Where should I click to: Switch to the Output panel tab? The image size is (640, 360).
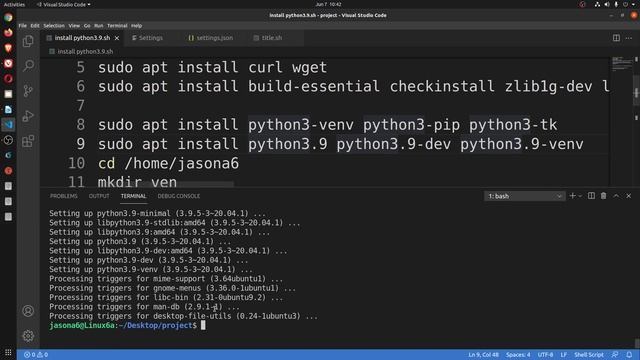tap(99, 196)
